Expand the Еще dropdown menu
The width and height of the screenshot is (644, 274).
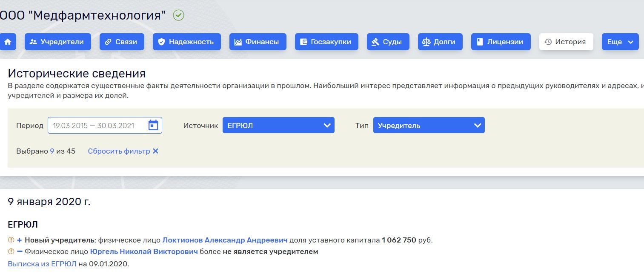tap(620, 42)
